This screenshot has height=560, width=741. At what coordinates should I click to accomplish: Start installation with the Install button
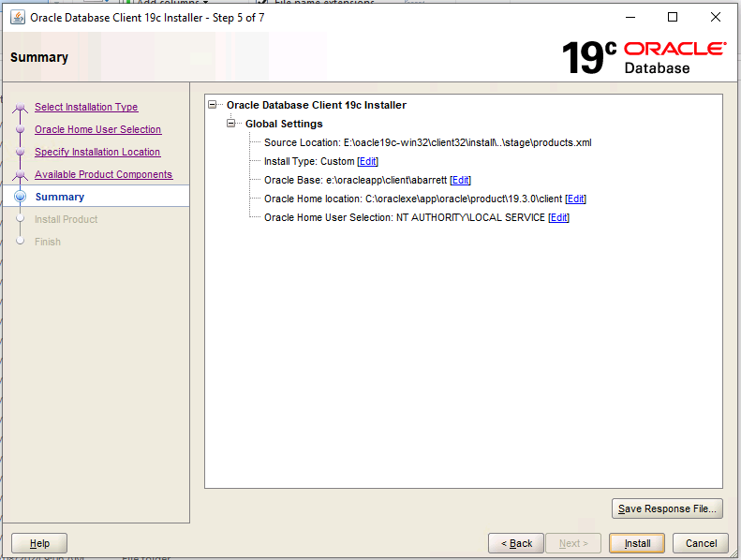click(x=637, y=543)
